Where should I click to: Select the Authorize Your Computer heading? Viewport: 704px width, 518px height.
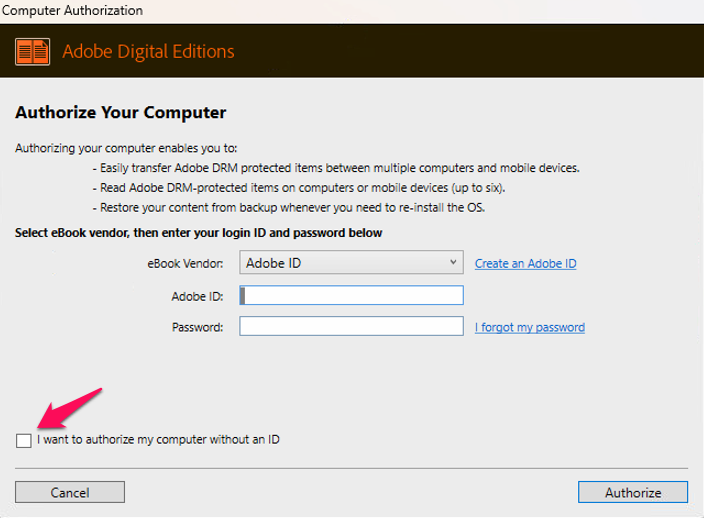[x=120, y=112]
